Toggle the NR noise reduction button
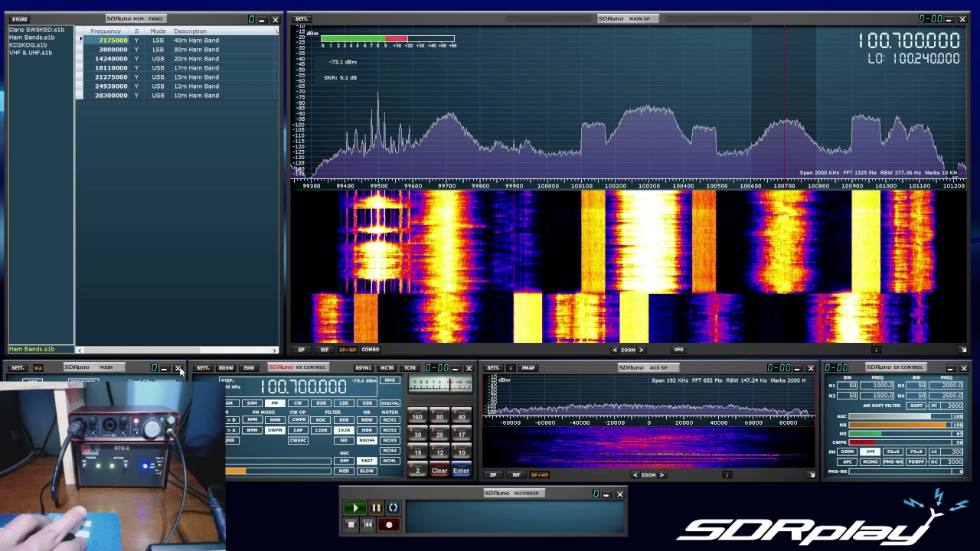 coord(344,440)
